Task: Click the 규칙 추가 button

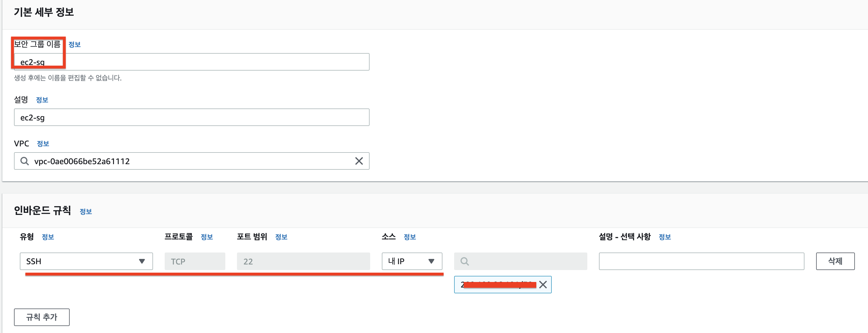Action: point(42,317)
